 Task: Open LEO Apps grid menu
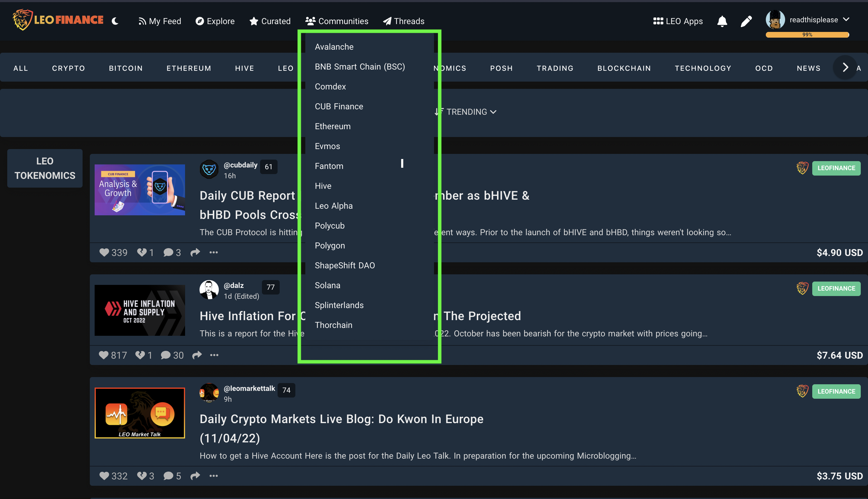pos(678,21)
